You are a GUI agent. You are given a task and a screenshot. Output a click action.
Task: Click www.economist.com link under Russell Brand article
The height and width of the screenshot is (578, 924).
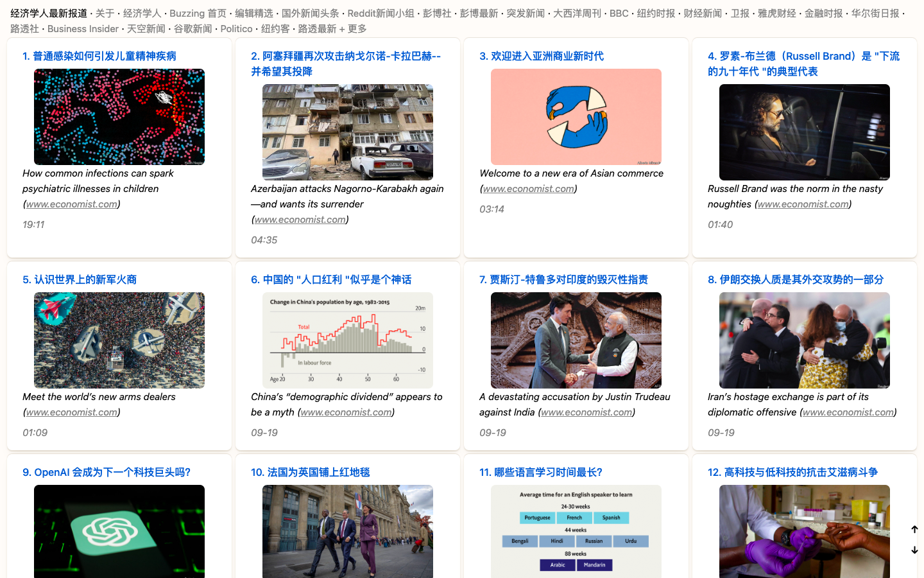803,204
